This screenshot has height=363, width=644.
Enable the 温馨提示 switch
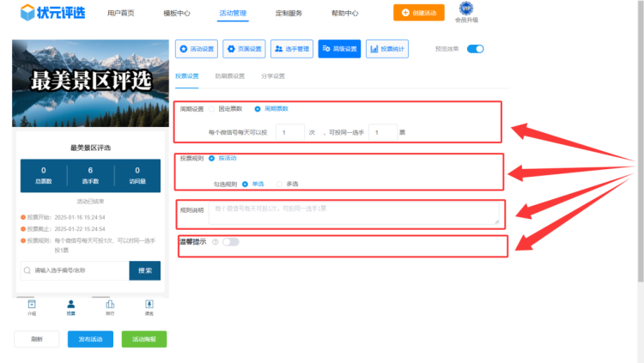[230, 242]
